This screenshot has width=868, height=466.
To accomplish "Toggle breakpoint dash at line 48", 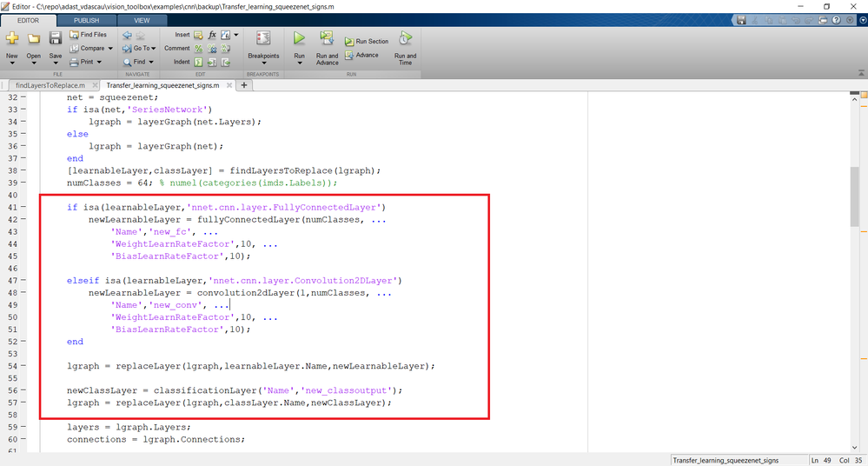I will click(x=23, y=293).
